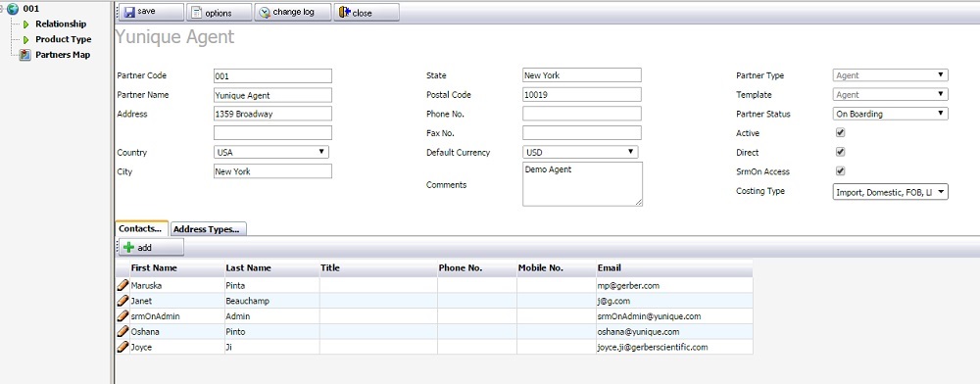Image resolution: width=980 pixels, height=384 pixels.
Task: Edit Oshana contact via pencil icon
Action: [x=122, y=331]
